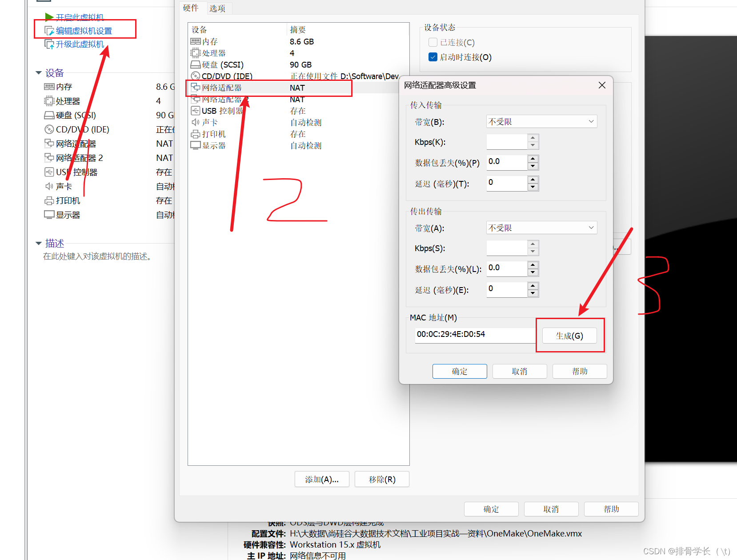Increase incoming packet loss 数据包丢失(%)(P) stepper
The width and height of the screenshot is (737, 560).
[x=533, y=159]
